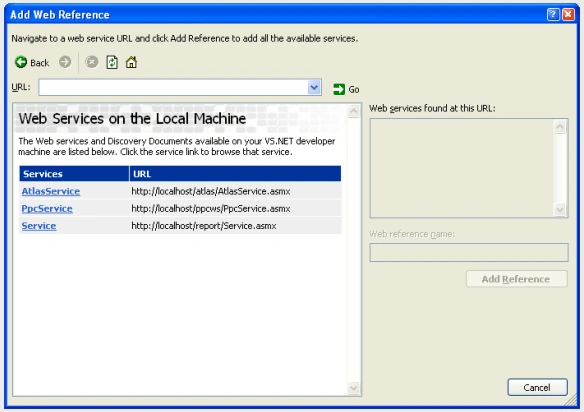
Task: Click the green Go arrow icon
Action: tap(339, 89)
